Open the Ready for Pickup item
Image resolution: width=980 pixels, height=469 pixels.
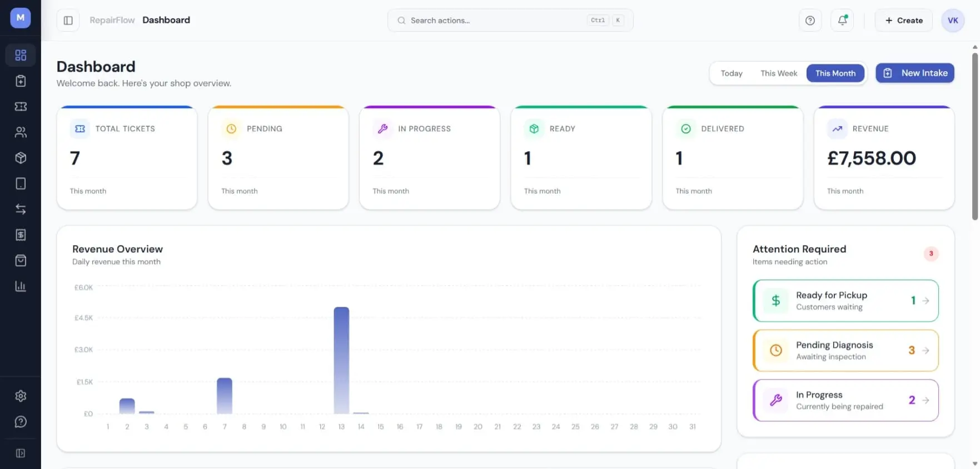(x=845, y=301)
